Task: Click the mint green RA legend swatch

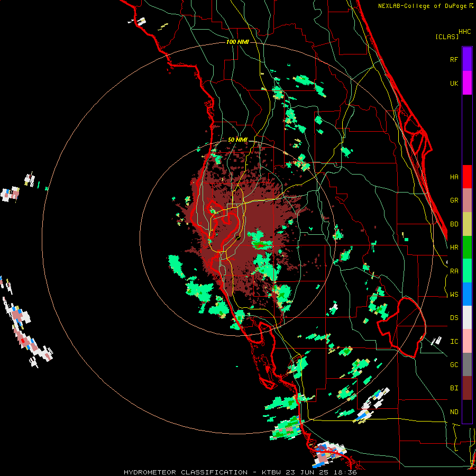Action: tap(467, 271)
